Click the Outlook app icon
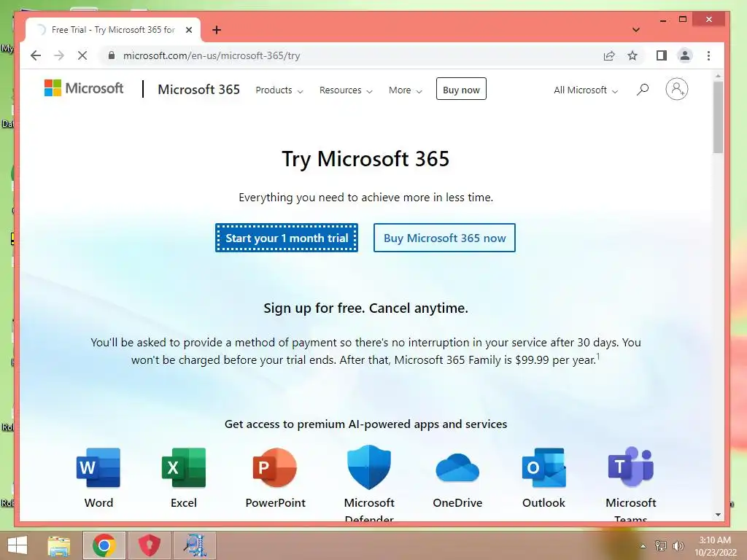The image size is (747, 560). (x=543, y=467)
